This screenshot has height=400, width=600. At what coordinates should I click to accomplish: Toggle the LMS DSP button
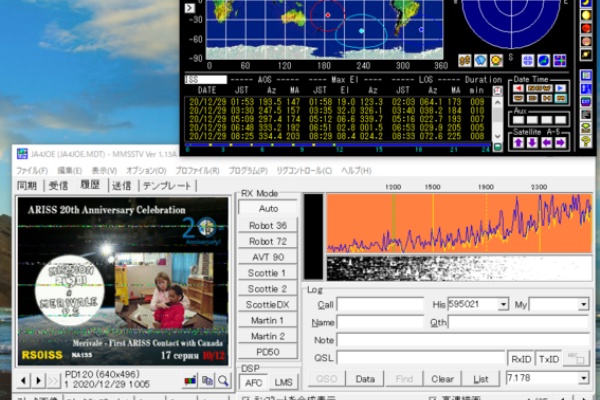(284, 382)
